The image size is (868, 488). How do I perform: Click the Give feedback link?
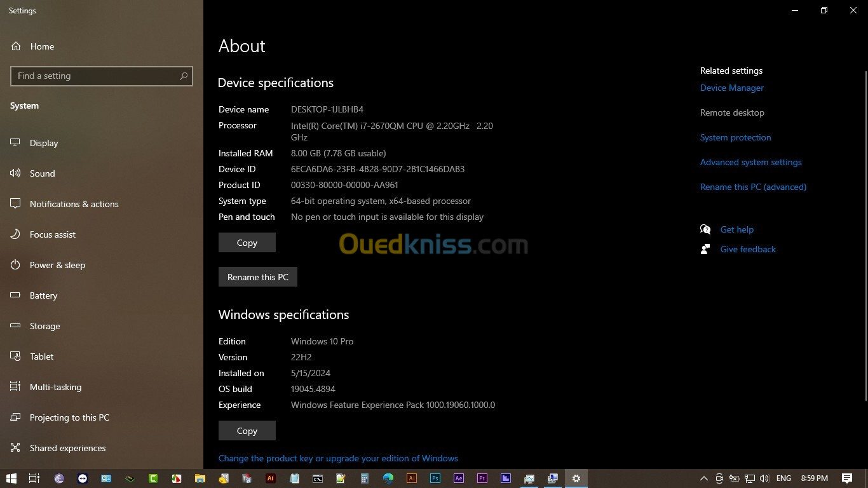(748, 249)
